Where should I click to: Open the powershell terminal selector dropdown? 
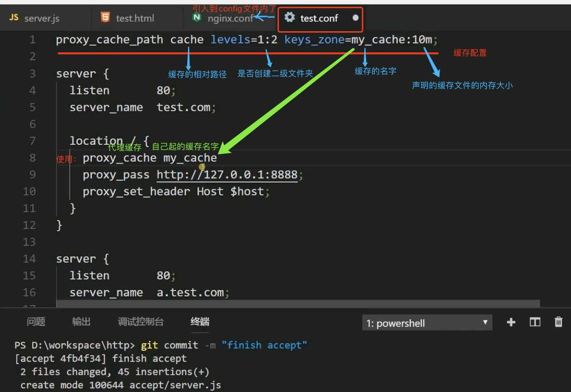(x=427, y=323)
